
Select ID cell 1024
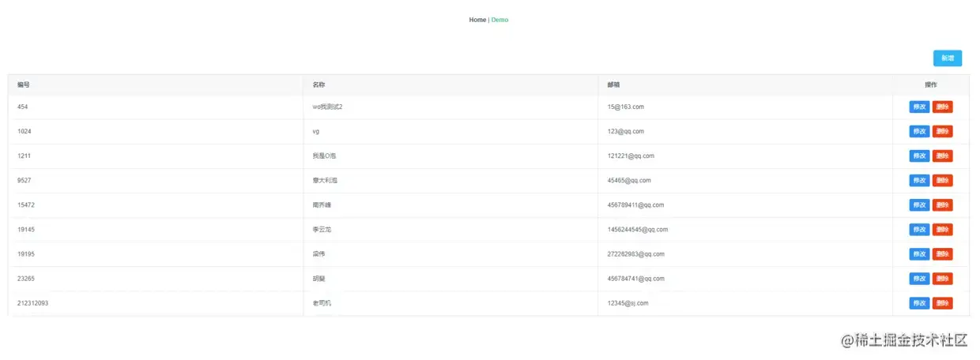pyautogui.click(x=156, y=131)
